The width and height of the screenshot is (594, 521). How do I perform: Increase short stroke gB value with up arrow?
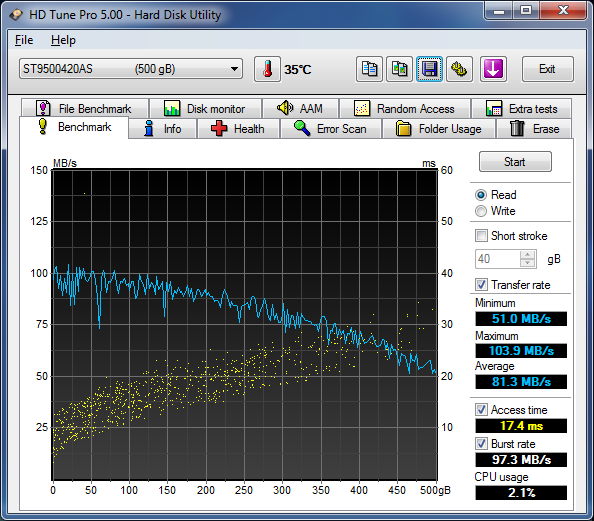(x=528, y=255)
